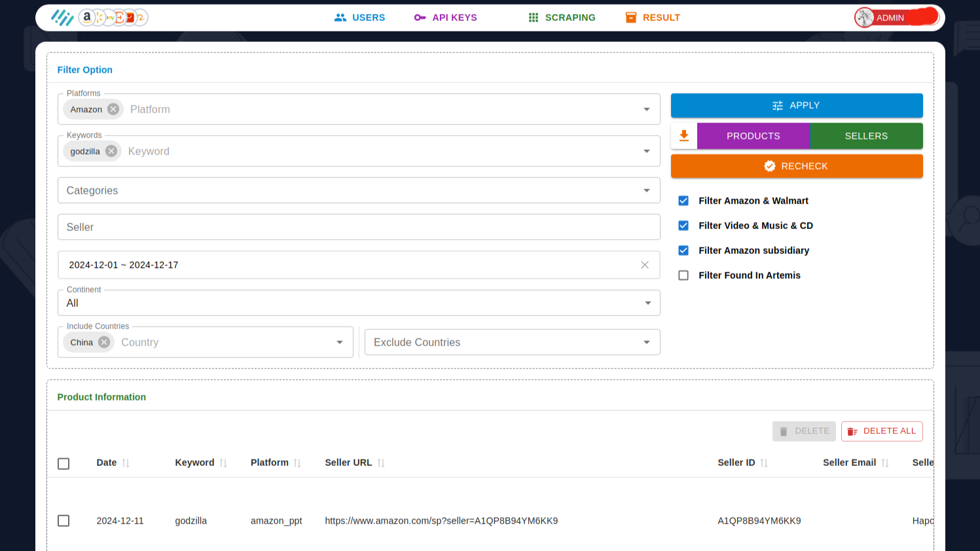Expand the Keywords dropdown
This screenshot has height=551, width=980.
point(646,151)
